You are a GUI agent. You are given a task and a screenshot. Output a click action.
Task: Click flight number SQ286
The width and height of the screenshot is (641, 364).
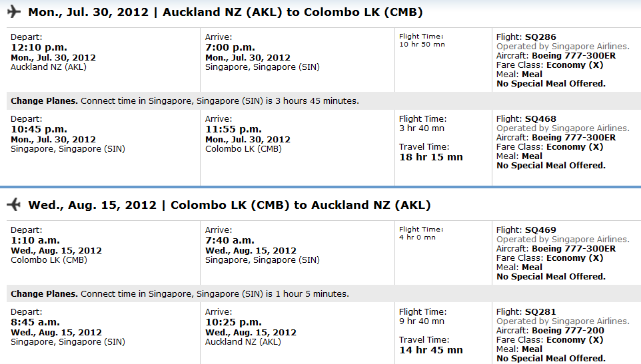click(x=540, y=37)
